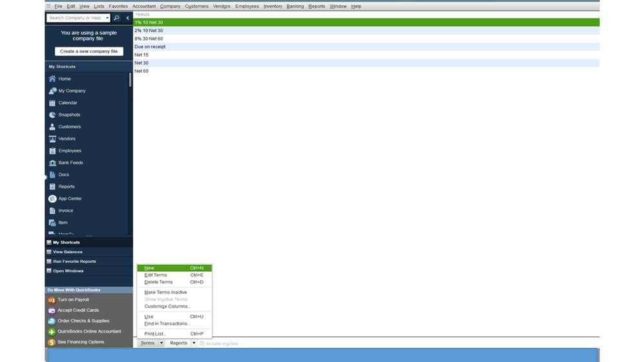This screenshot has height=362, width=644.
Task: Choose Make Terms Inactive
Action: tap(175, 292)
